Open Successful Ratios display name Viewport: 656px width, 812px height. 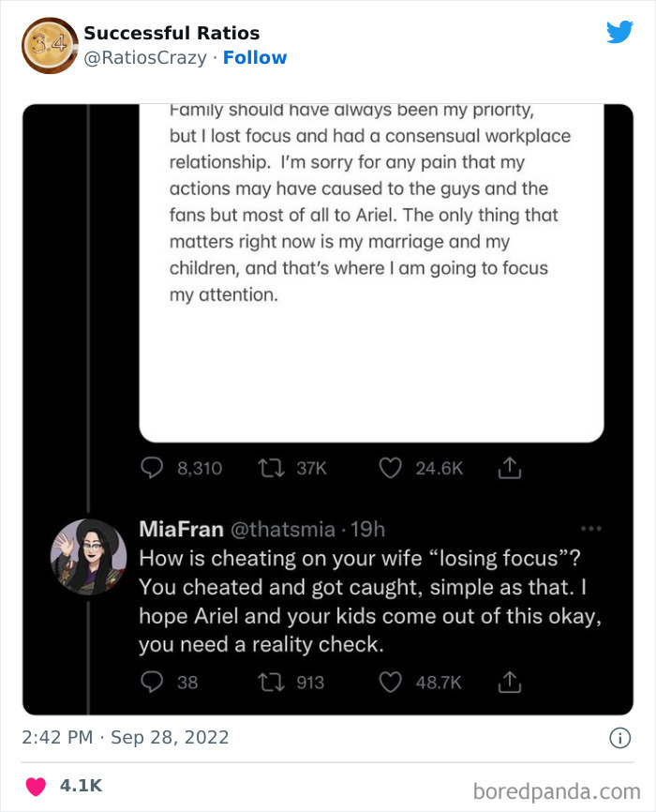171,34
